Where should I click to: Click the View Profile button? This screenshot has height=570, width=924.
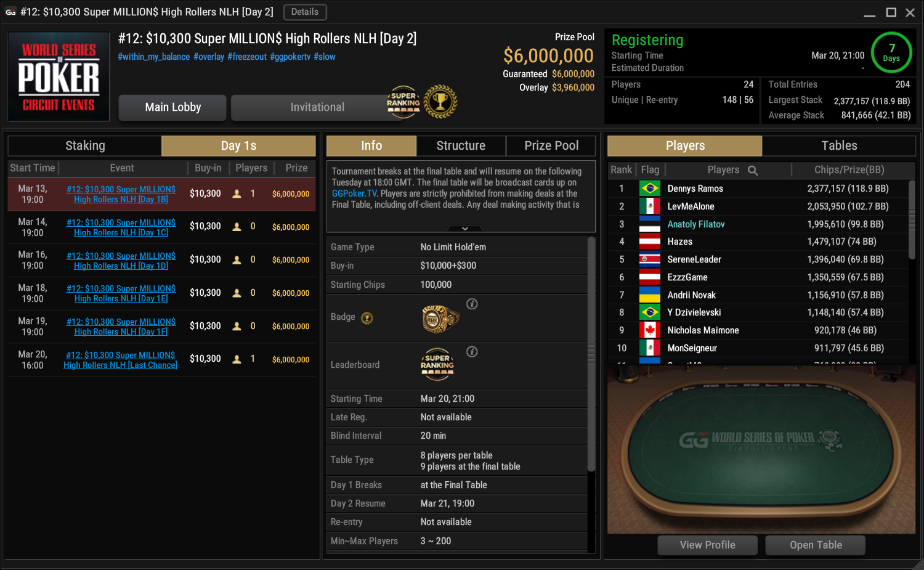click(708, 545)
